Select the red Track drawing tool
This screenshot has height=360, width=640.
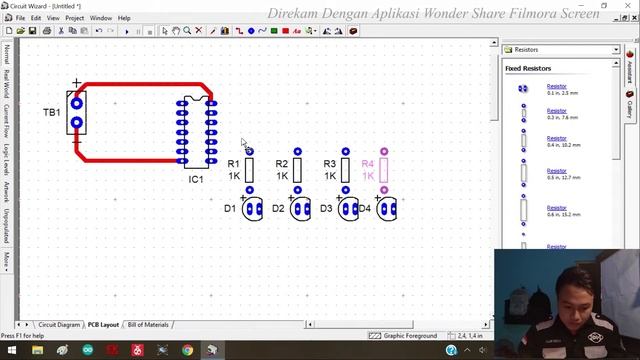[x=239, y=31]
